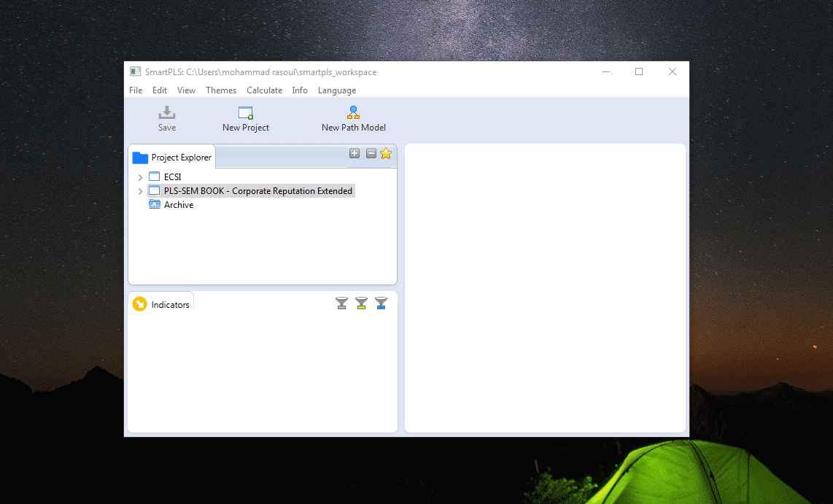Expand the PLS-SEM BOOK project node
The width and height of the screenshot is (833, 504).
140,191
